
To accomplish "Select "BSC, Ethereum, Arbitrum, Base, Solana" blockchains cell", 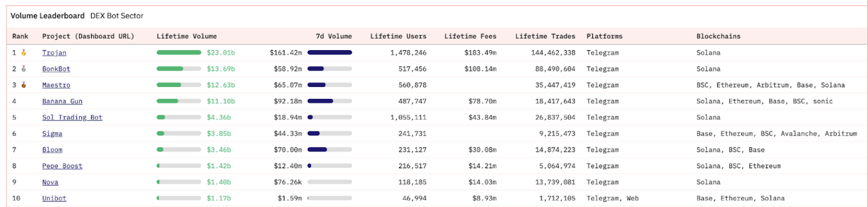I will (x=771, y=85).
